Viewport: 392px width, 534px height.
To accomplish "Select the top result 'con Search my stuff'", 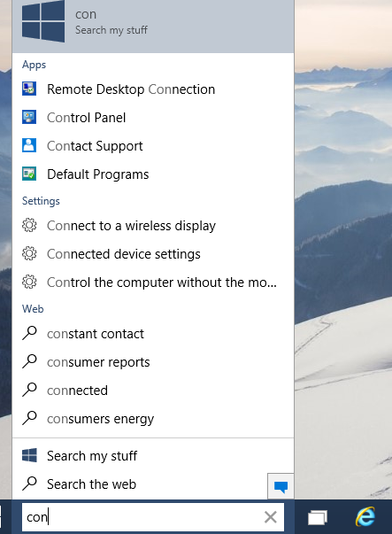I will [153, 27].
